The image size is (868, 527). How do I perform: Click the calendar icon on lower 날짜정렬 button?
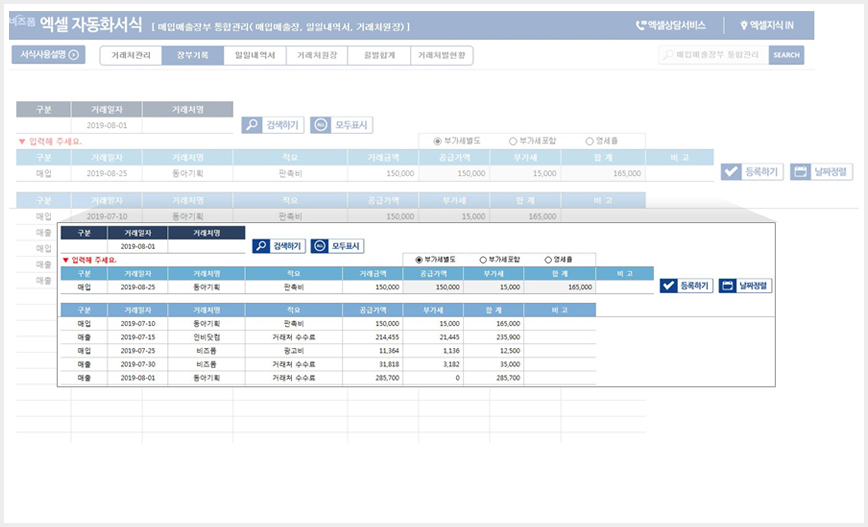tap(727, 286)
